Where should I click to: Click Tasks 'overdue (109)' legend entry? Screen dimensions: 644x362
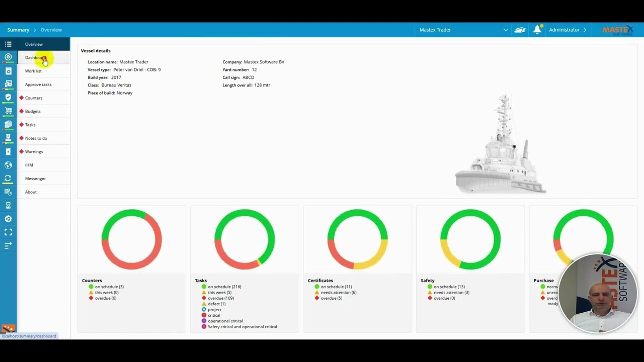218,298
